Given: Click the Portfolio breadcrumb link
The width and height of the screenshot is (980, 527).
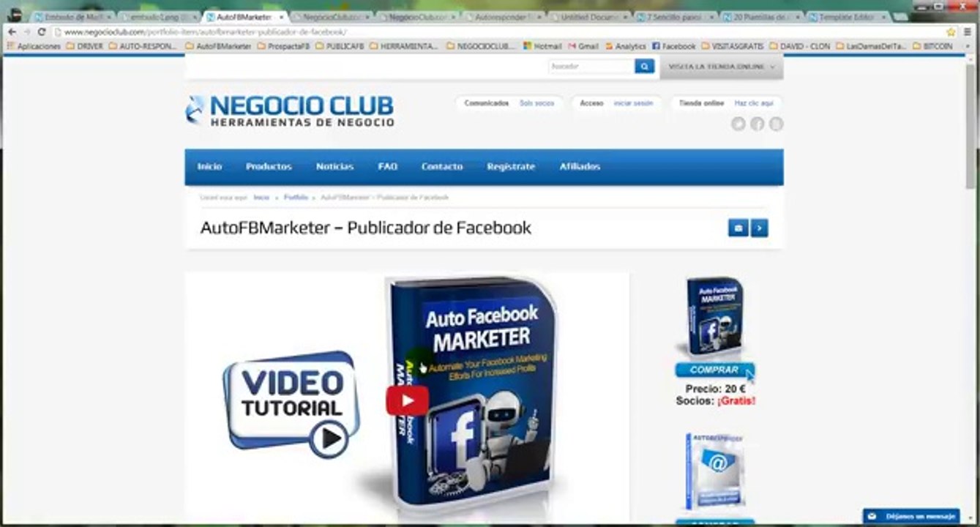Looking at the screenshot, I should [x=296, y=198].
